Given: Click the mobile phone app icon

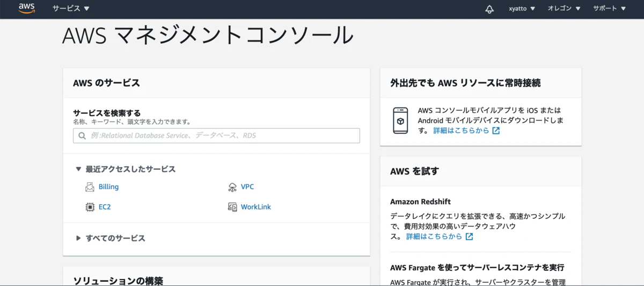Looking at the screenshot, I should [400, 120].
